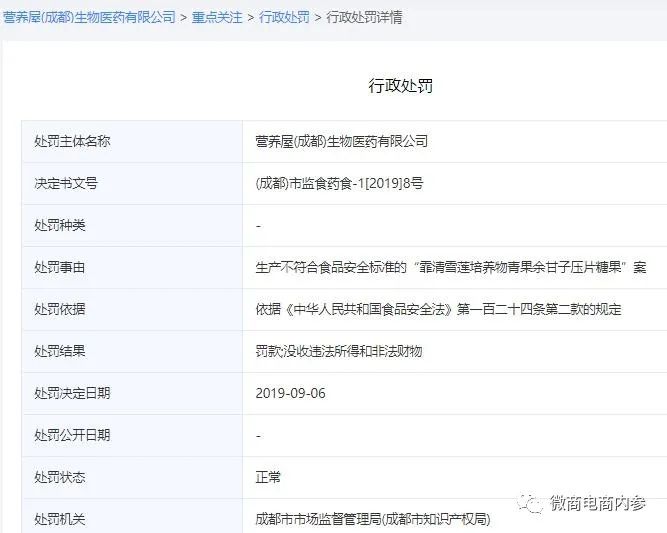This screenshot has height=533, width=667.
Task: Open the 营养屋(成都)生物医药有限公司 breadcrumb link
Action: point(89,17)
